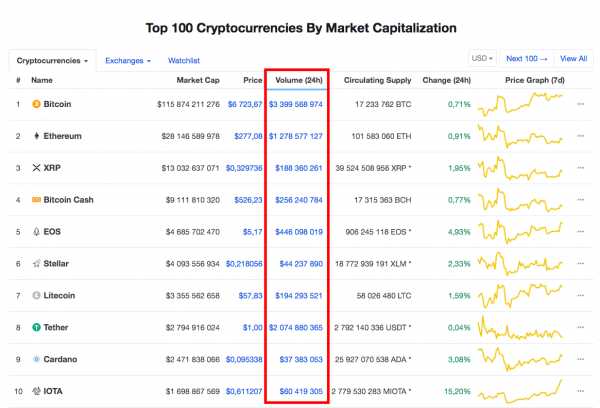
Task: Sort by Volume (24h) column header
Action: click(299, 80)
